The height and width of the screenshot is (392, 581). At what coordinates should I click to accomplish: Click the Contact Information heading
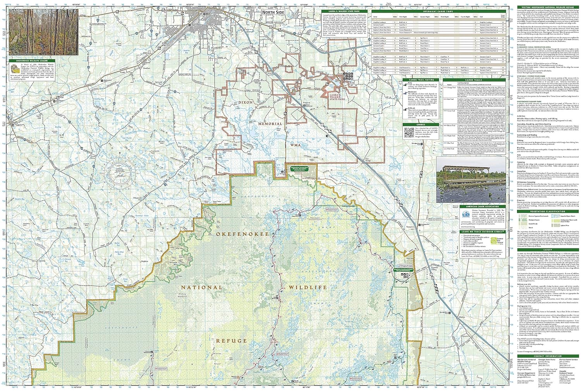coord(547,356)
